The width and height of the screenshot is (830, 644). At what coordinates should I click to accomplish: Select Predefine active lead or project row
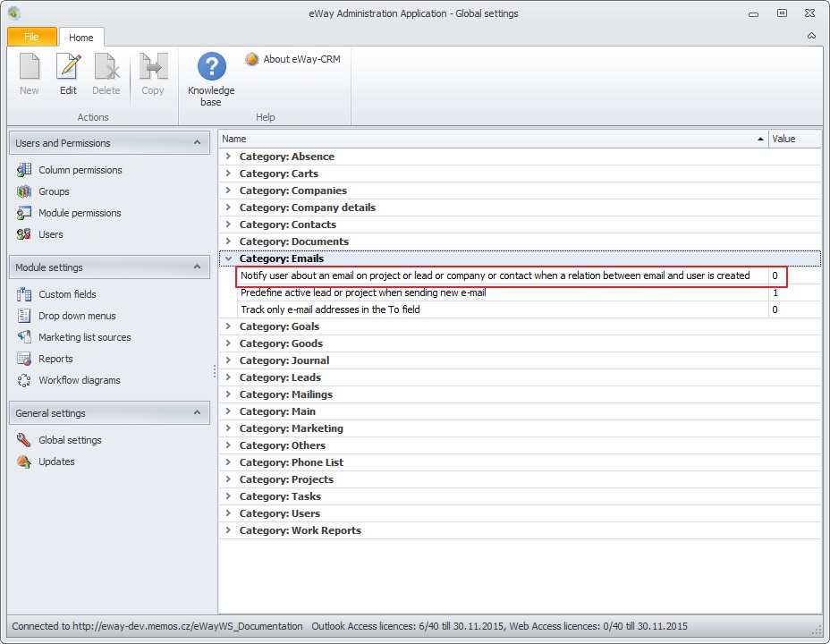(x=529, y=292)
